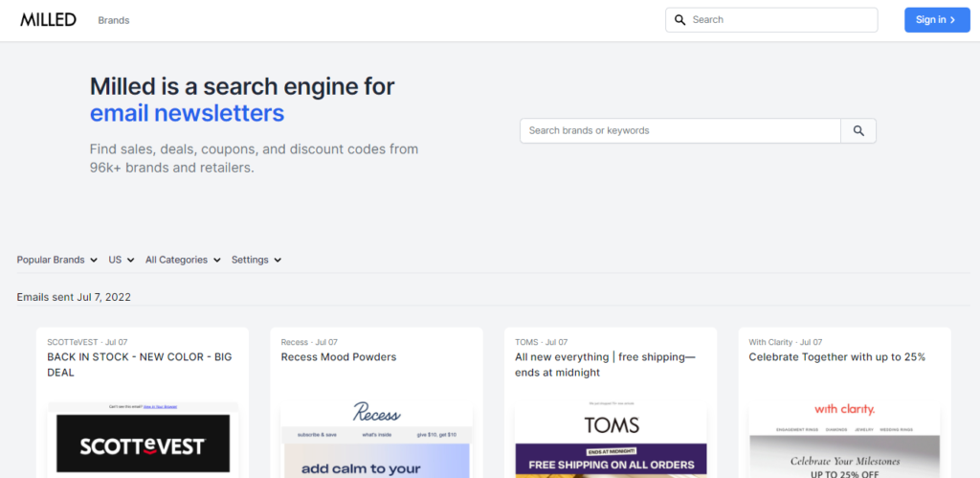Click the hero search magnifier button
980x478 pixels.
(858, 131)
